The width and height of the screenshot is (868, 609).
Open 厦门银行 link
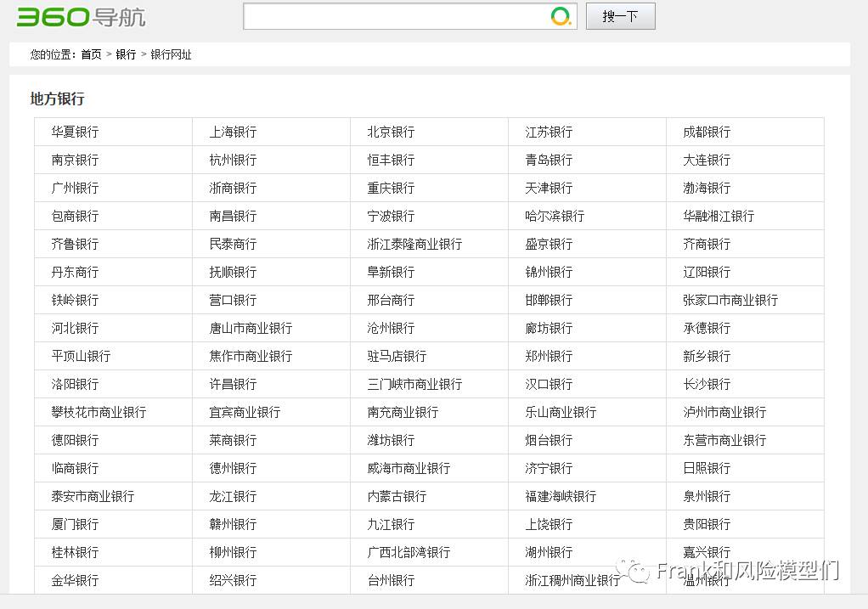point(75,524)
